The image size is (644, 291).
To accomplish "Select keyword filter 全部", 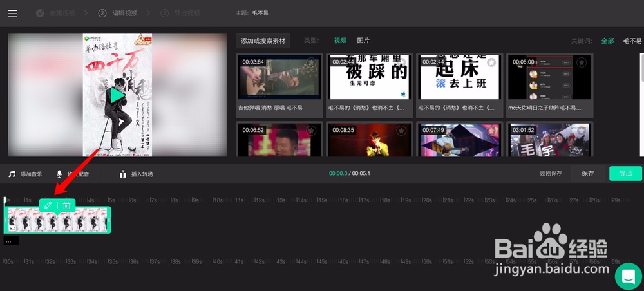I will (607, 41).
